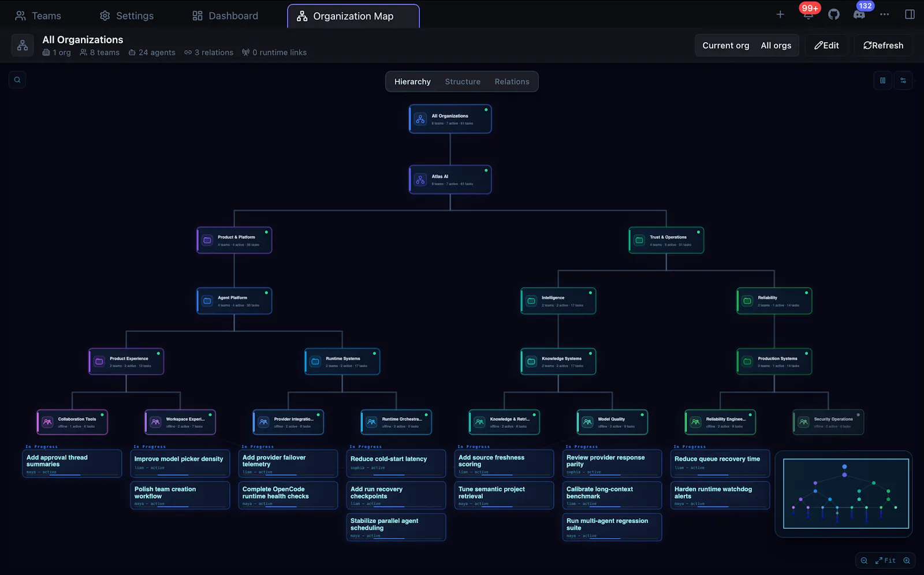Switch to the Teams tab

38,16
